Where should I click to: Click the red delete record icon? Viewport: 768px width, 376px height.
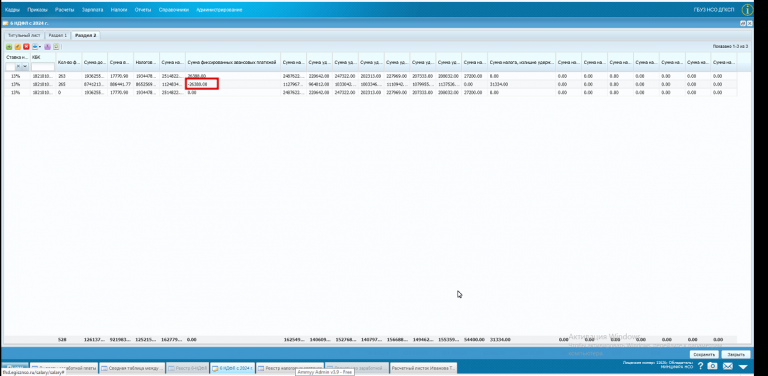coord(26,47)
